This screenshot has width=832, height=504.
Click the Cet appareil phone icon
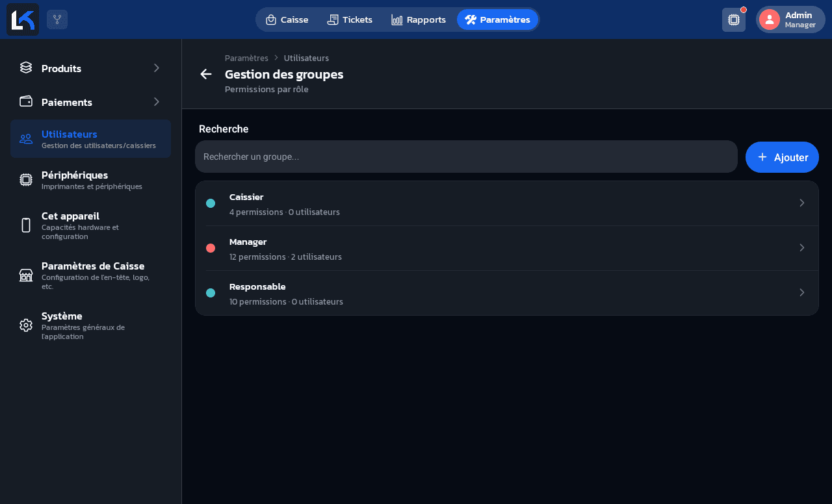(26, 225)
